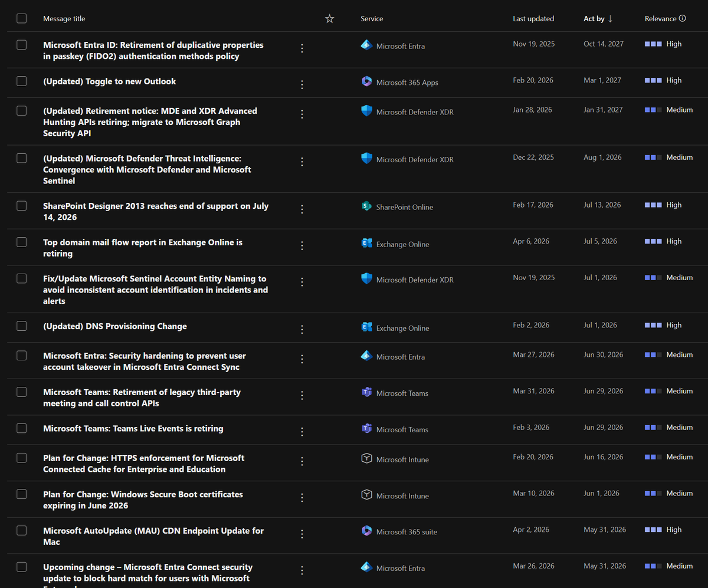The width and height of the screenshot is (708, 588).
Task: Click the Exchange Online icon in the mail flow report row
Action: pos(366,243)
